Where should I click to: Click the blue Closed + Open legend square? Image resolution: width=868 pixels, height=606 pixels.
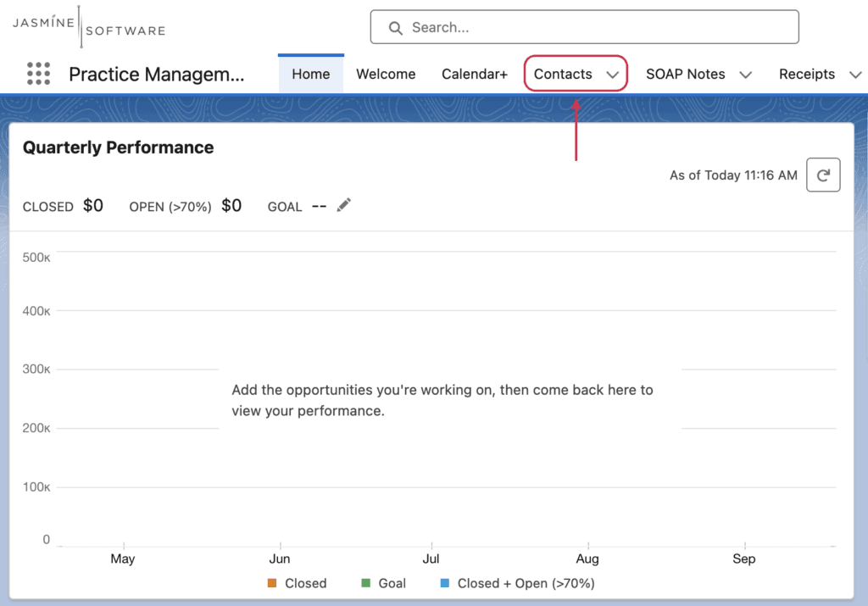point(444,583)
